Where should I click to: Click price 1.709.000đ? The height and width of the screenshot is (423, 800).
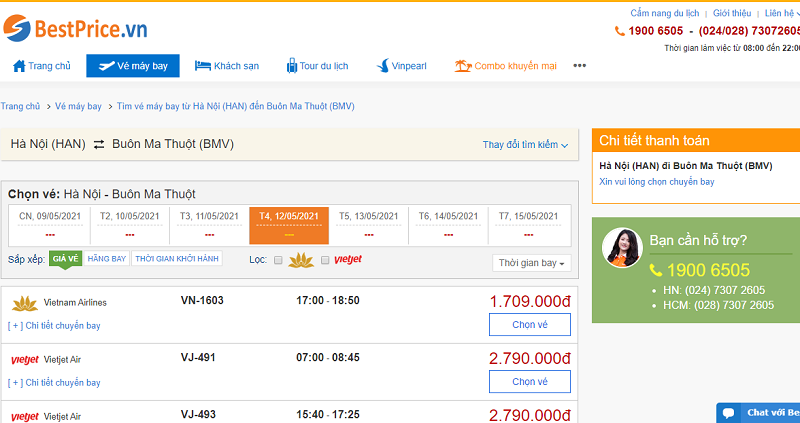pos(530,302)
